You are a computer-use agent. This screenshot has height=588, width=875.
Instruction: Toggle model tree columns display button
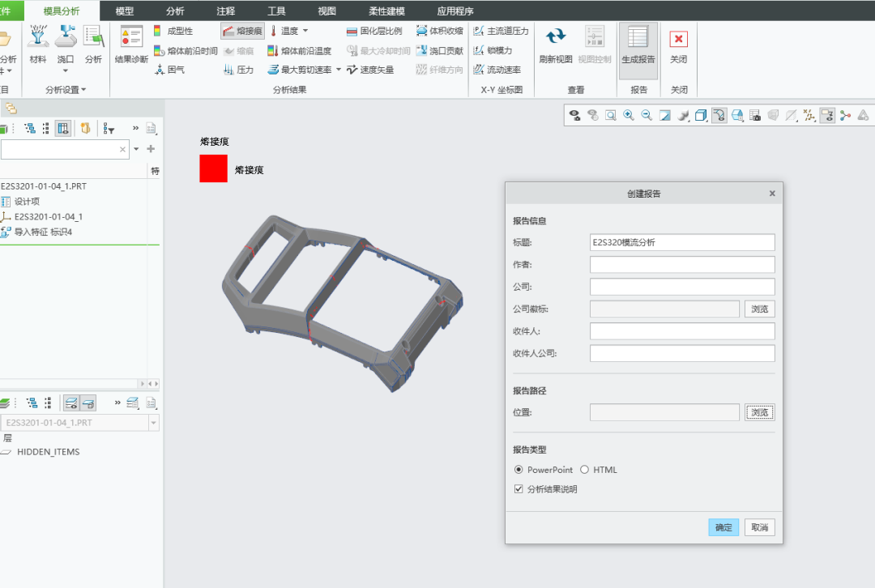(x=63, y=129)
